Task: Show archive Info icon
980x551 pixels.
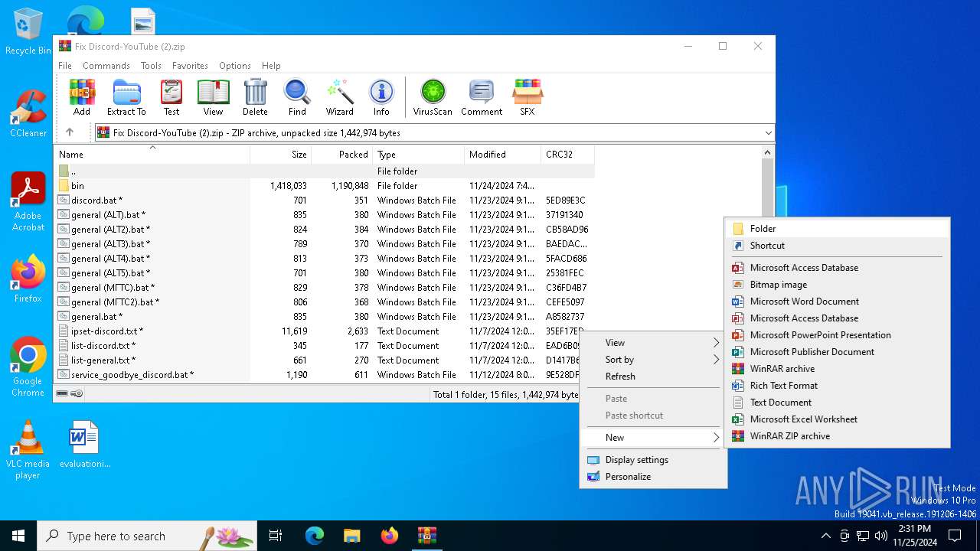Action: point(381,97)
